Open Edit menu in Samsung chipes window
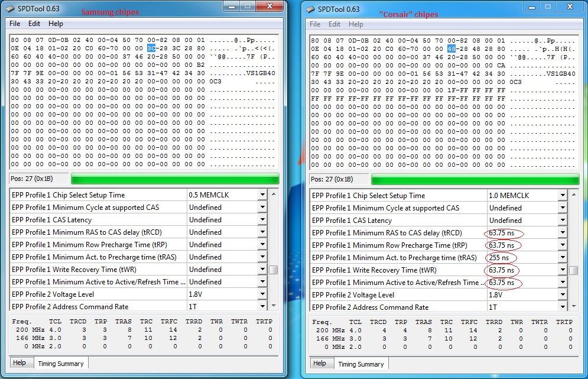This screenshot has height=379, width=588. point(34,24)
